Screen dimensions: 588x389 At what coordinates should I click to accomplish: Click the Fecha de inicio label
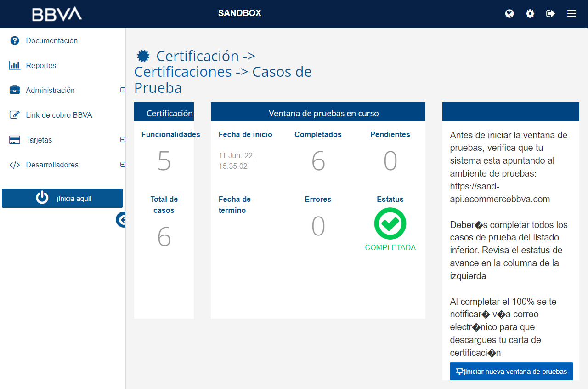[x=245, y=135]
